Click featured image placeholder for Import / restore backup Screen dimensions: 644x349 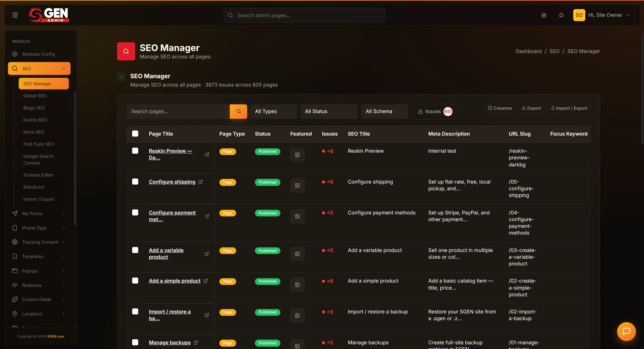tap(297, 316)
